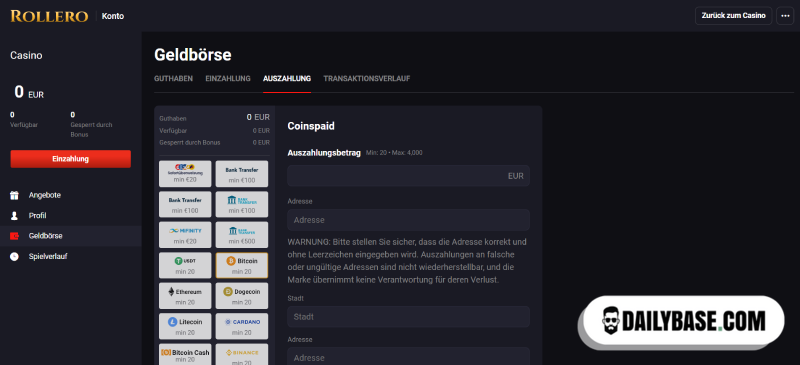
Task: Choose the bank icon transfer with min €100
Action: point(242,204)
